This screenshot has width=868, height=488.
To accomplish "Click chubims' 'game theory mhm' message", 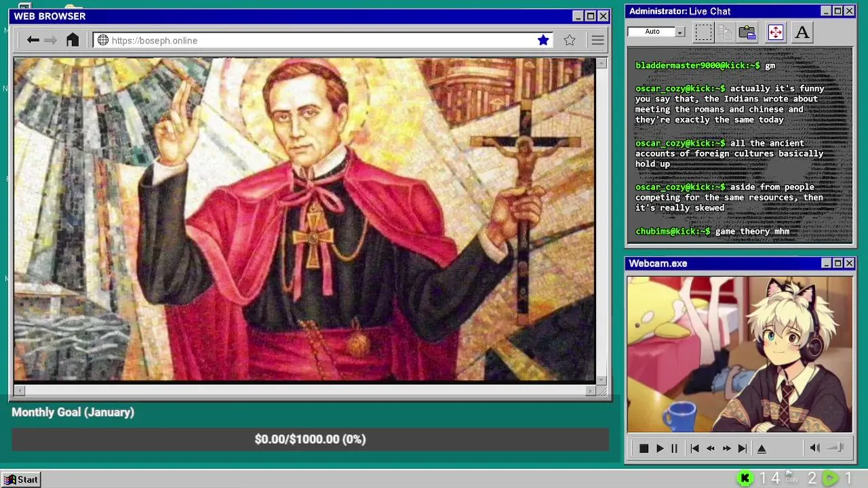I will 712,231.
